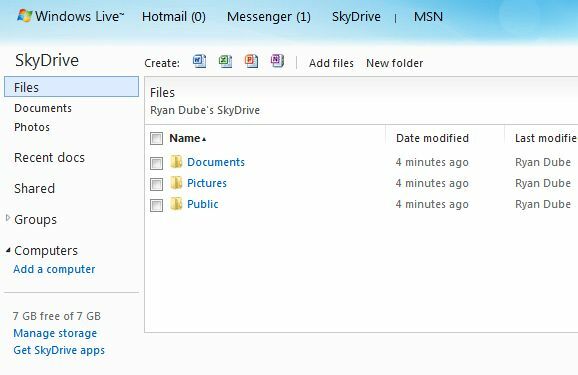The height and width of the screenshot is (375, 578).
Task: Open the Documents folder link
Action: click(216, 162)
